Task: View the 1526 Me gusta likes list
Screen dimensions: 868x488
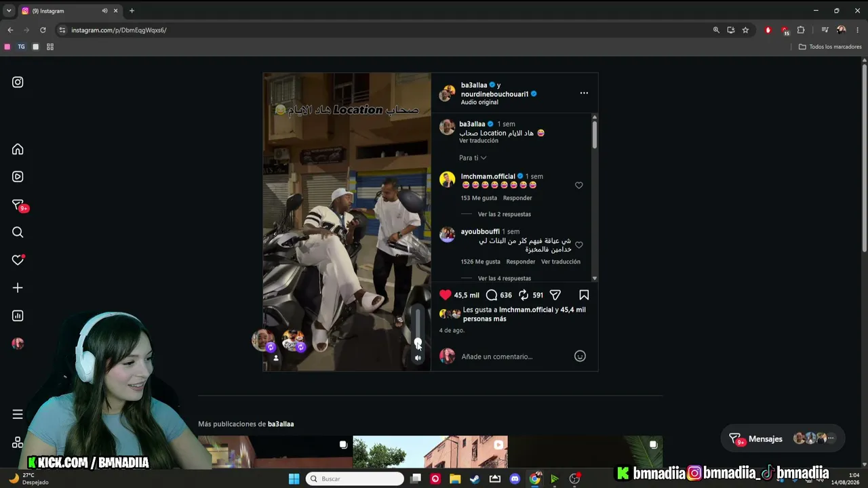Action: pos(481,262)
